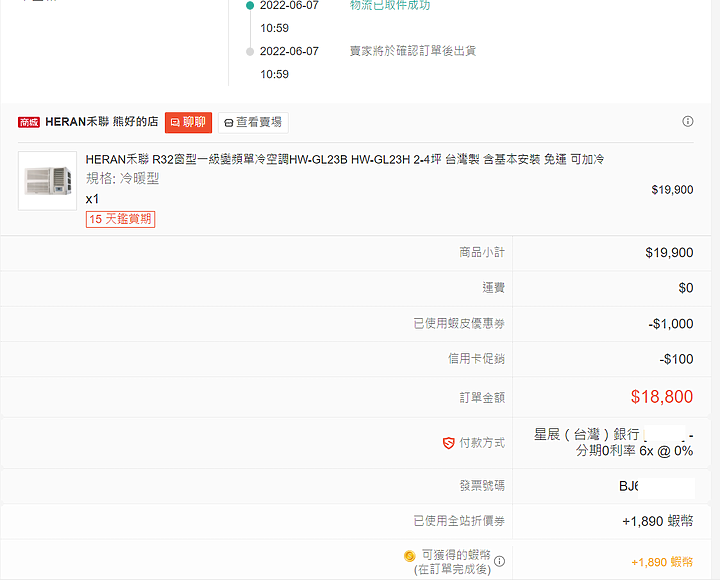The image size is (720, 583).
Task: Click the shield icon beside 付款方式
Action: point(448,443)
